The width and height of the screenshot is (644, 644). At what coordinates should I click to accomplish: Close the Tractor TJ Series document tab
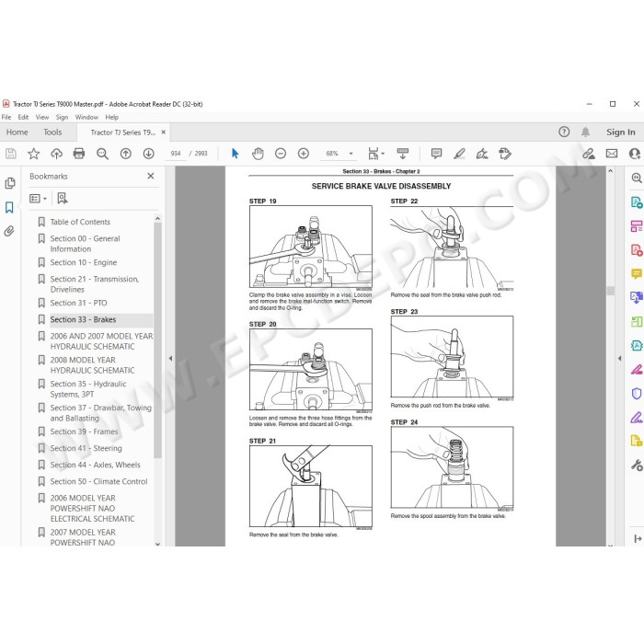coord(163,132)
